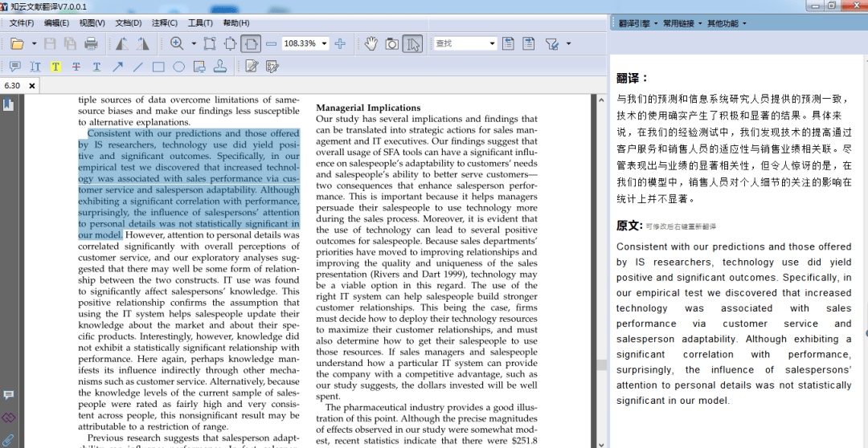Select the zoom magnifier tool

[177, 43]
